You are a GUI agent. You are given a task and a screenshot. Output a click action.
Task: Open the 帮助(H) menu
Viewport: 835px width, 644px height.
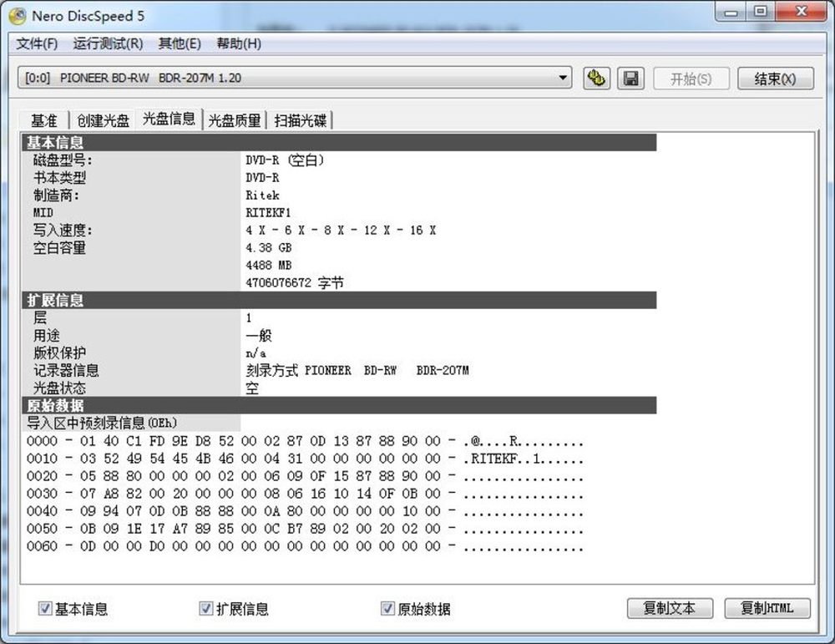(239, 43)
